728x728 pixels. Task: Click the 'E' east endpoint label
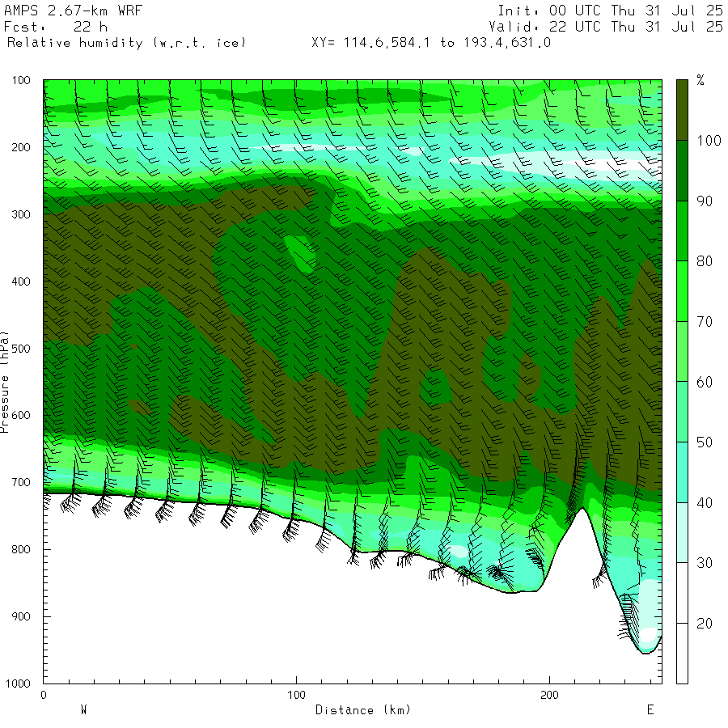coord(650,709)
